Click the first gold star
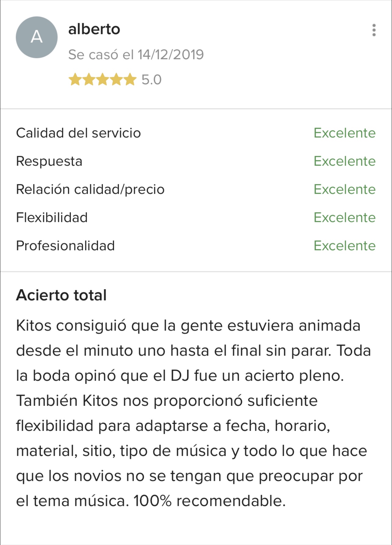This screenshot has height=545, width=392. (74, 80)
